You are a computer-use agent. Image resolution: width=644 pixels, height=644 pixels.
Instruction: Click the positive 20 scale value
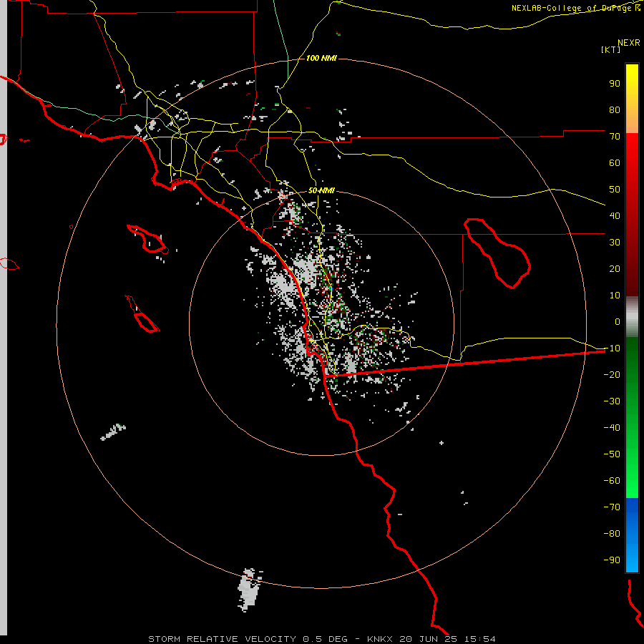coord(615,269)
